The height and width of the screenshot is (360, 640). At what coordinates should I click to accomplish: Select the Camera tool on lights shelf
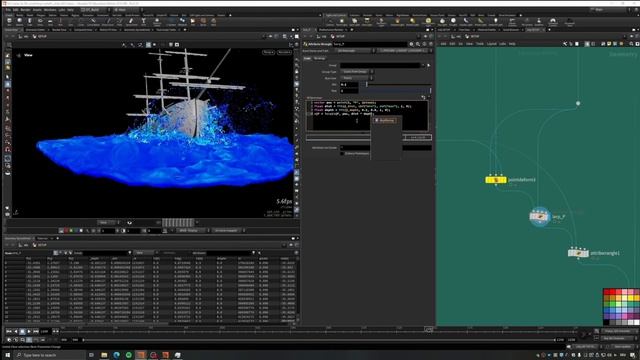pyautogui.click(x=329, y=22)
